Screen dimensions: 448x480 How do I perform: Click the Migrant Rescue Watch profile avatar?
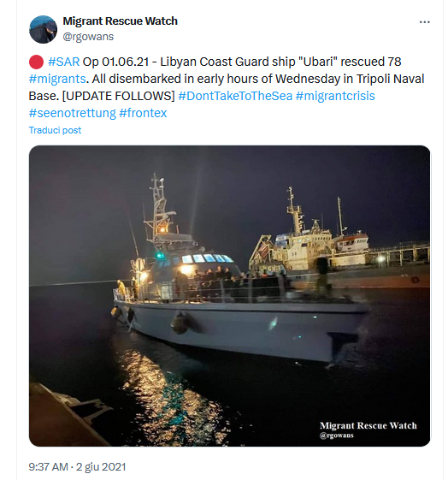click(x=43, y=29)
